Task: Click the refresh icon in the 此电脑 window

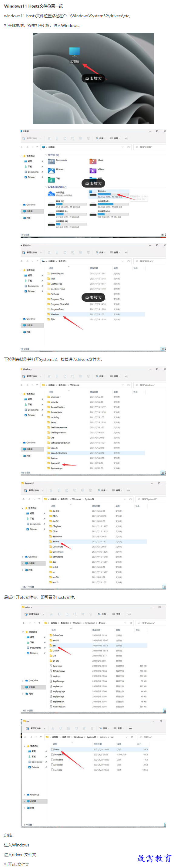Action: click(x=128, y=147)
